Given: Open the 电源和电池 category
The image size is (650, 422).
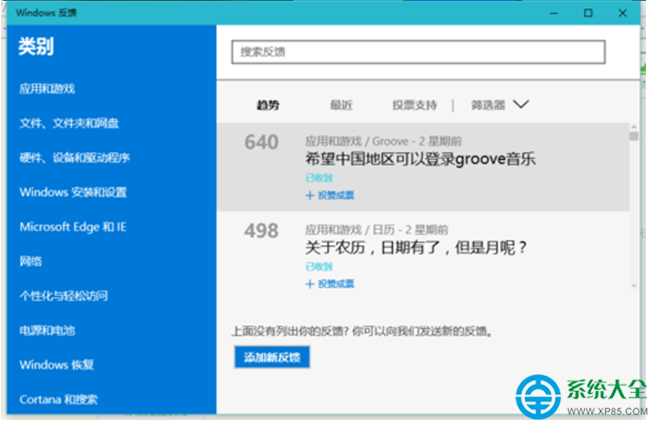Looking at the screenshot, I should coord(47,330).
